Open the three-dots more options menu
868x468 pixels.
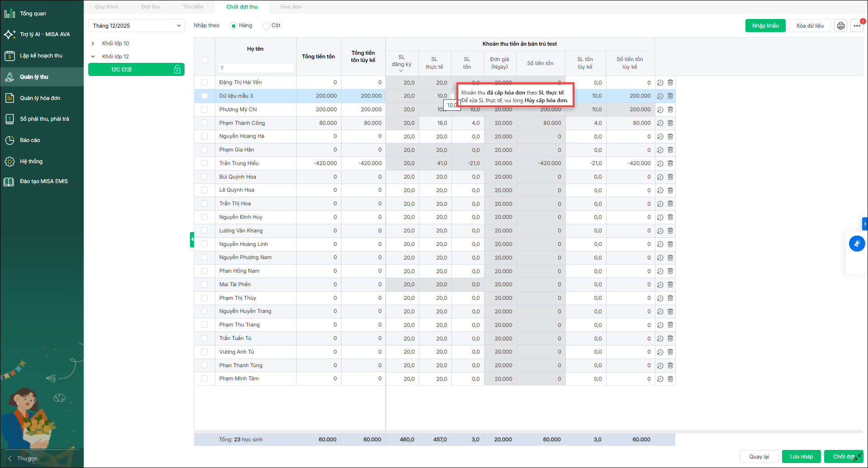(x=857, y=26)
